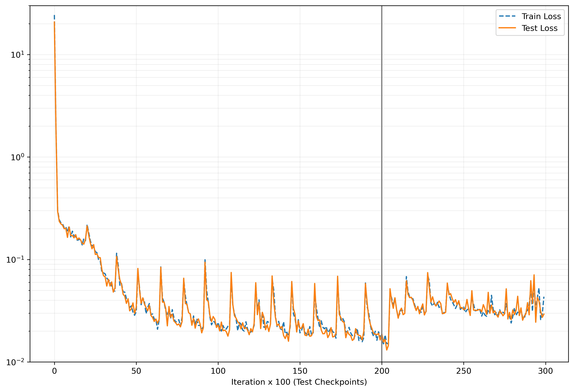The height and width of the screenshot is (392, 574).
Task: Click the Test Loss legend label
Action: 539,28
